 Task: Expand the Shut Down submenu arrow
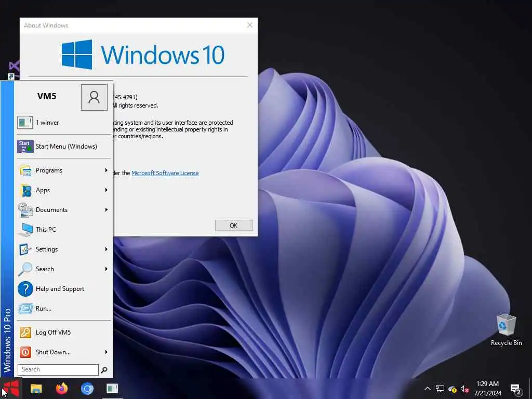(x=106, y=352)
